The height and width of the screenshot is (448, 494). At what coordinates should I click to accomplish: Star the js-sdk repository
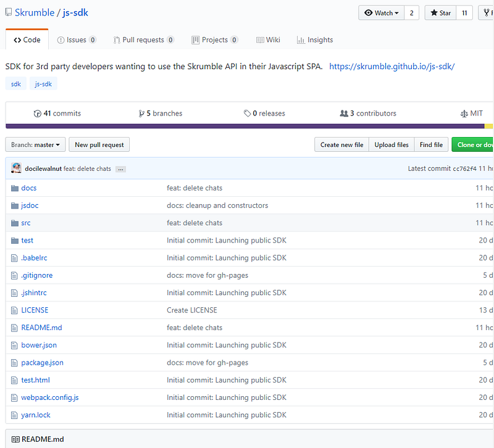pyautogui.click(x=440, y=13)
